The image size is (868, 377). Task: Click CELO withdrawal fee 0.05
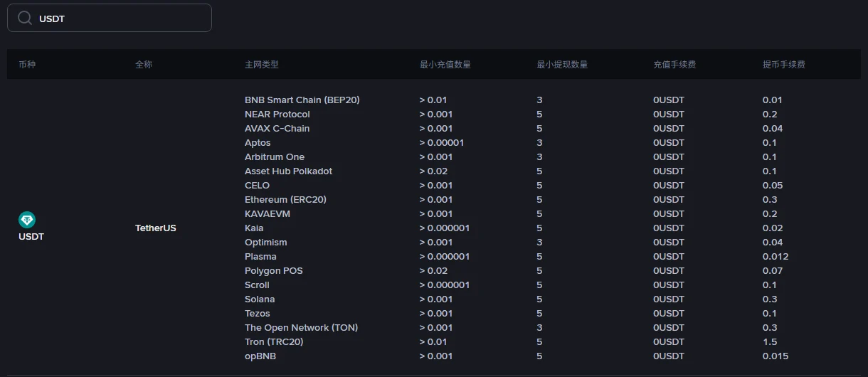773,186
